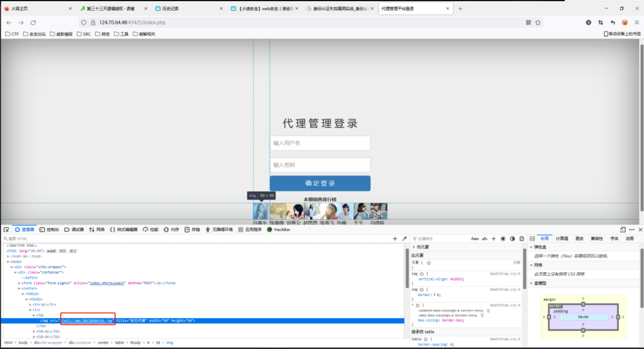
Task: Toggle the :hov pseudo-class panel
Action: pos(475,239)
